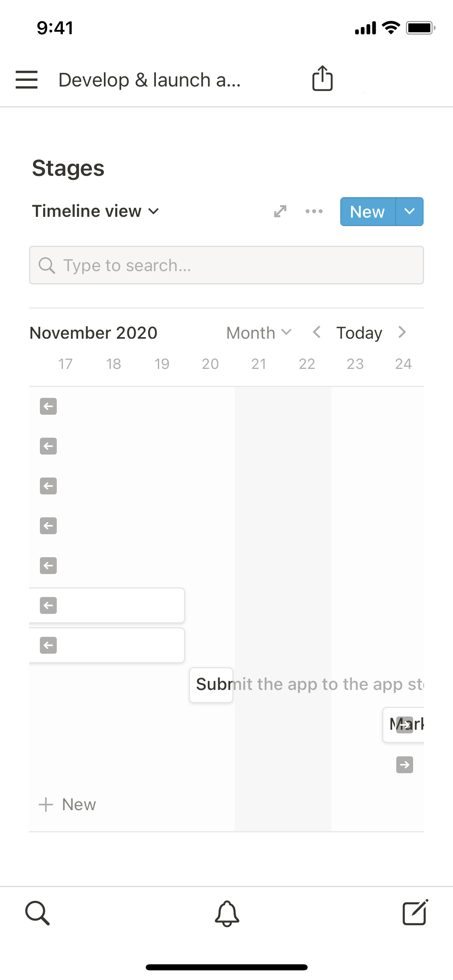This screenshot has width=453, height=980.
Task: Tap the share page icon
Action: coord(322,78)
